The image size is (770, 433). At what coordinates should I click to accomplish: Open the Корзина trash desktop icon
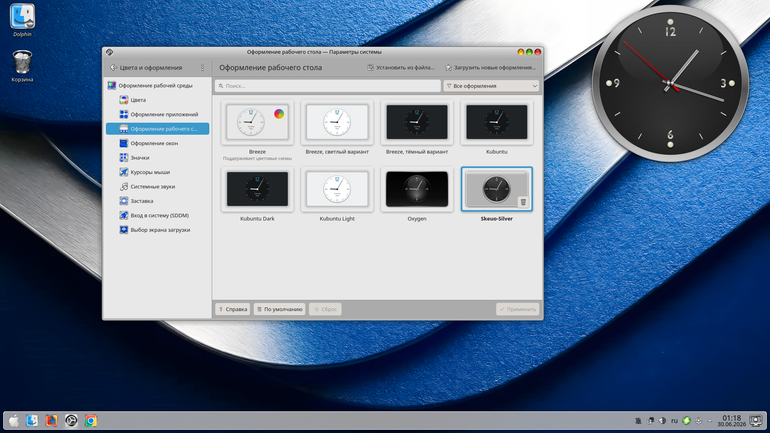22,66
